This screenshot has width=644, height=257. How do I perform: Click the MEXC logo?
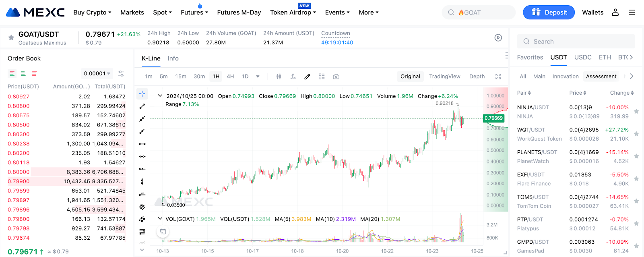pyautogui.click(x=35, y=12)
